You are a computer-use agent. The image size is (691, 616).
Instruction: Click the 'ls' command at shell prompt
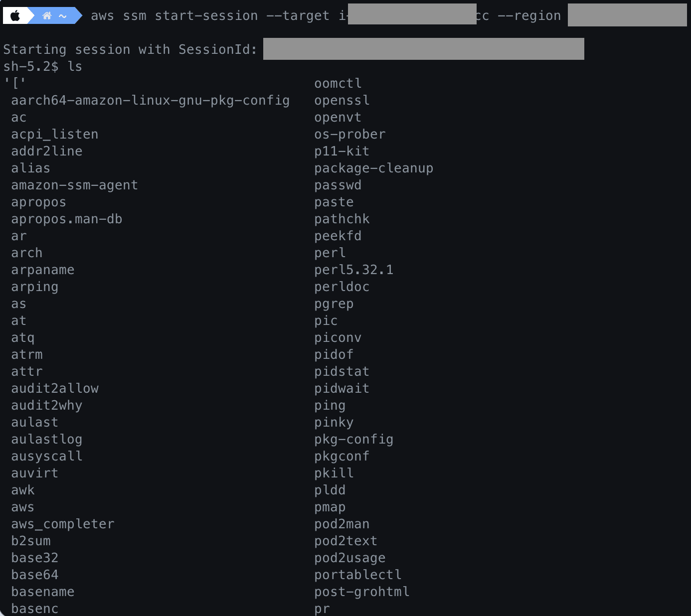(75, 66)
